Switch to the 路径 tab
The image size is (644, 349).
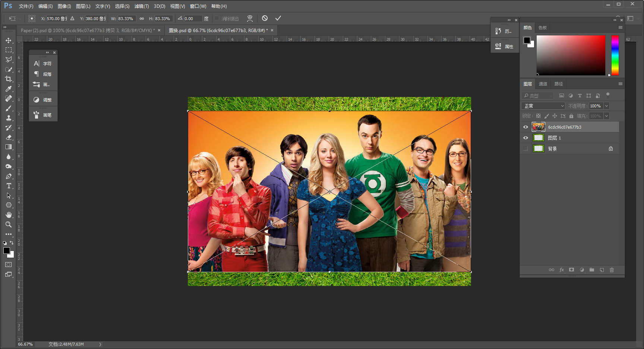[559, 84]
